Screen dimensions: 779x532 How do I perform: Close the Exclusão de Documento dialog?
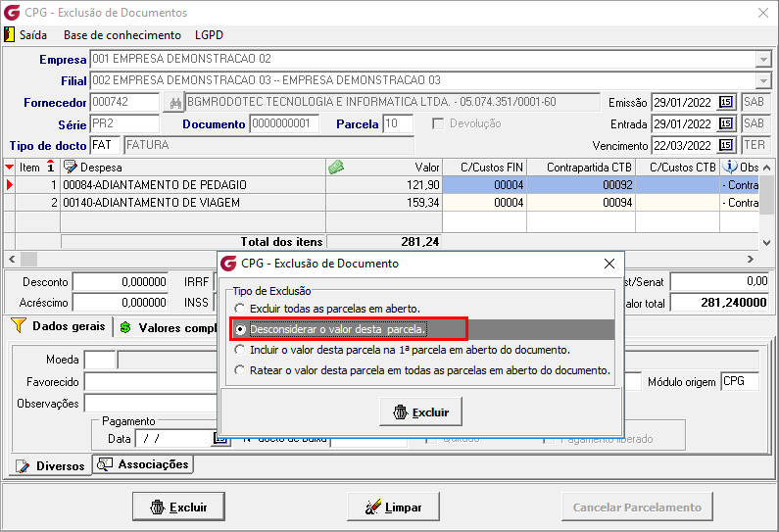609,264
